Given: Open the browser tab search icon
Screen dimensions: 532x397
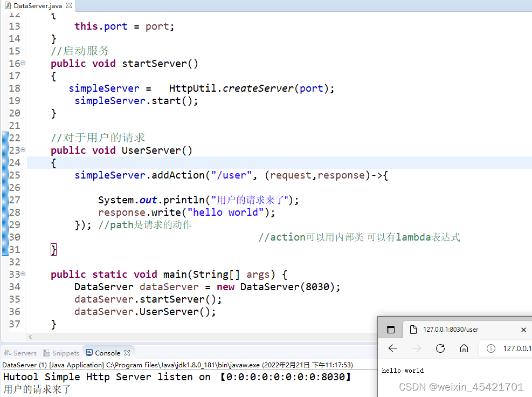Looking at the screenshot, I should click(391, 329).
